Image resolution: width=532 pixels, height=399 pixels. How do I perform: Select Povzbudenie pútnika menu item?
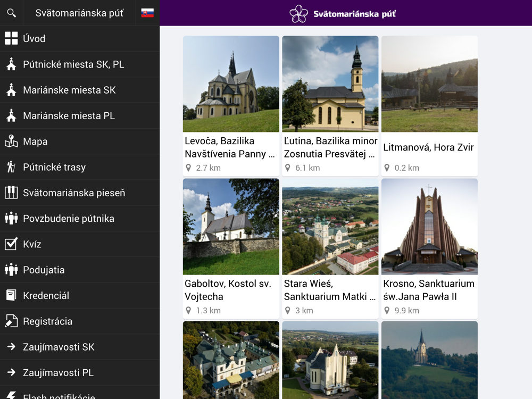(x=80, y=218)
